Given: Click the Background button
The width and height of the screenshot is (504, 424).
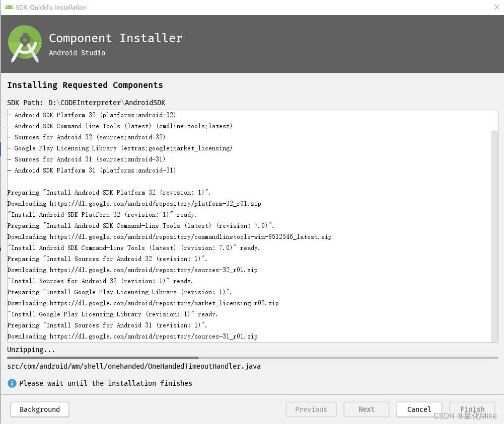Looking at the screenshot, I should pyautogui.click(x=39, y=409).
